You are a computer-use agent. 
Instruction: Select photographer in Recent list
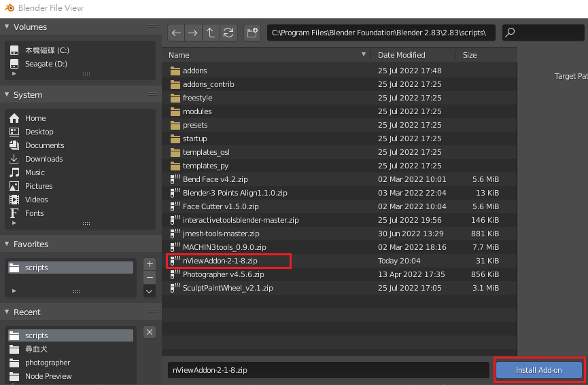click(x=71, y=363)
